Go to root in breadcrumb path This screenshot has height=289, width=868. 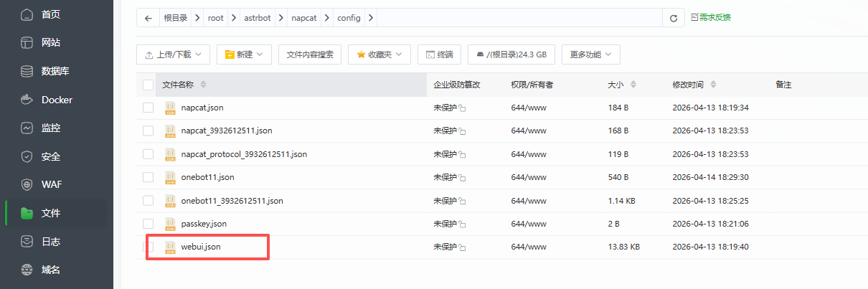tap(216, 18)
